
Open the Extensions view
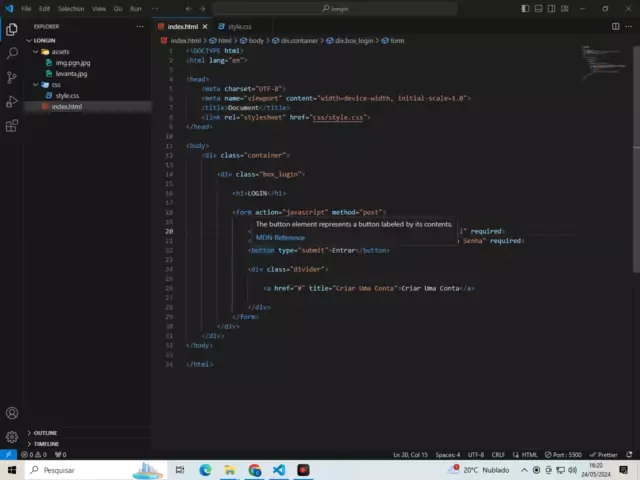[x=12, y=126]
